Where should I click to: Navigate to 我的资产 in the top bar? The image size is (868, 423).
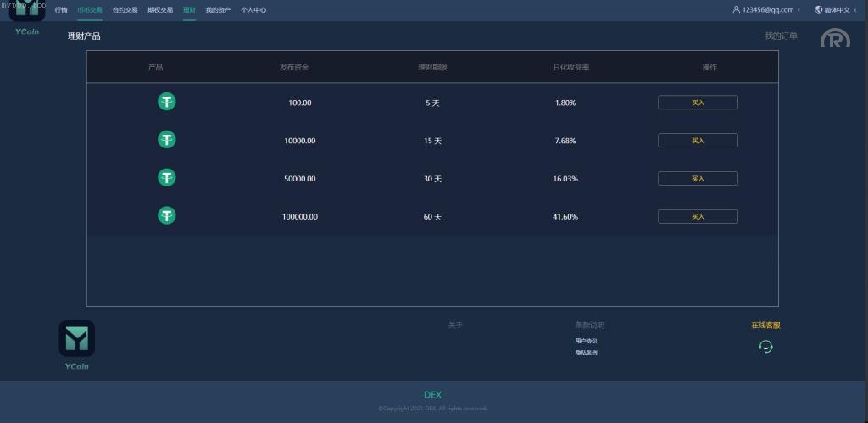pos(218,10)
